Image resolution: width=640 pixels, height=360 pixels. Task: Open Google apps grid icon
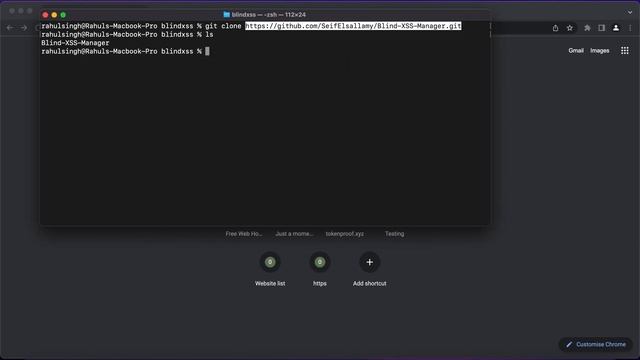click(624, 51)
